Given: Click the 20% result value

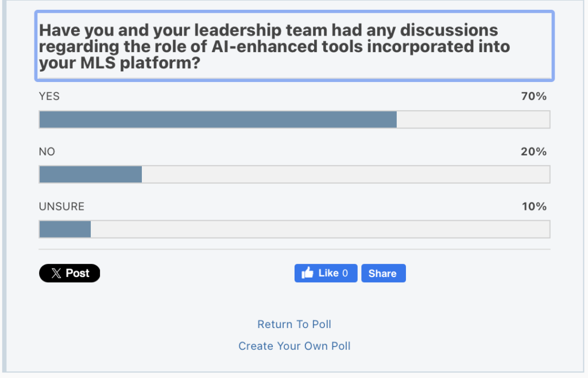Looking at the screenshot, I should click(534, 151).
